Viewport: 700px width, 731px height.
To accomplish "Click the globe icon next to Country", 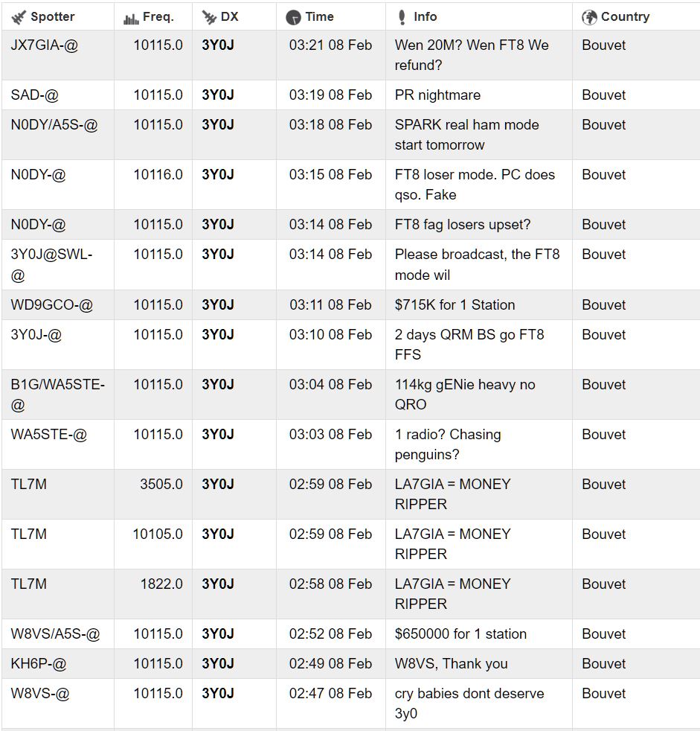I will [590, 18].
